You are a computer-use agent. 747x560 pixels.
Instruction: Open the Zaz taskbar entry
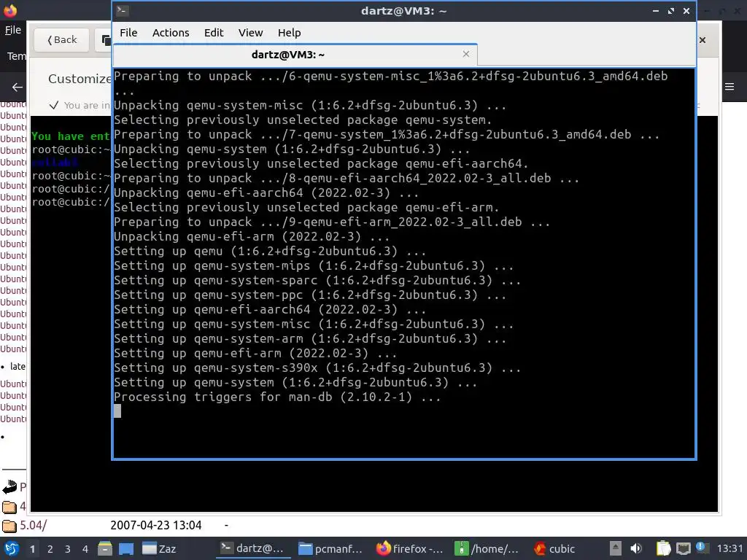pos(159,548)
